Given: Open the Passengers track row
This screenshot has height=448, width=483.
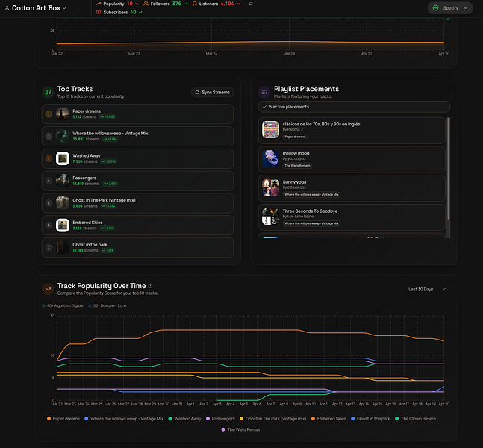Looking at the screenshot, I should [x=137, y=181].
